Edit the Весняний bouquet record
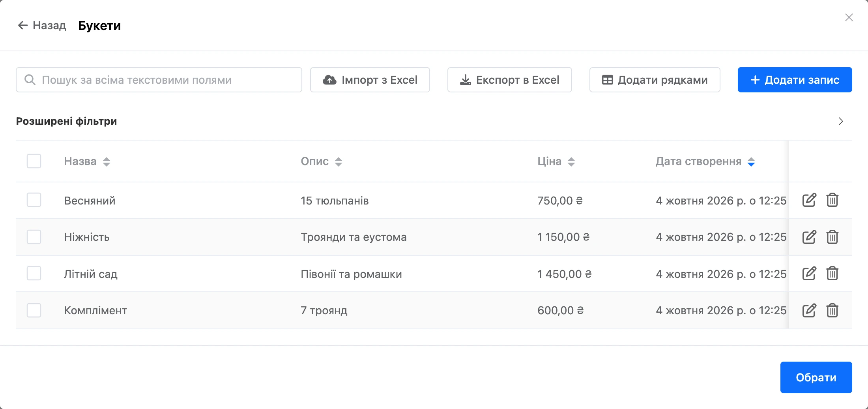The height and width of the screenshot is (409, 868). 809,200
